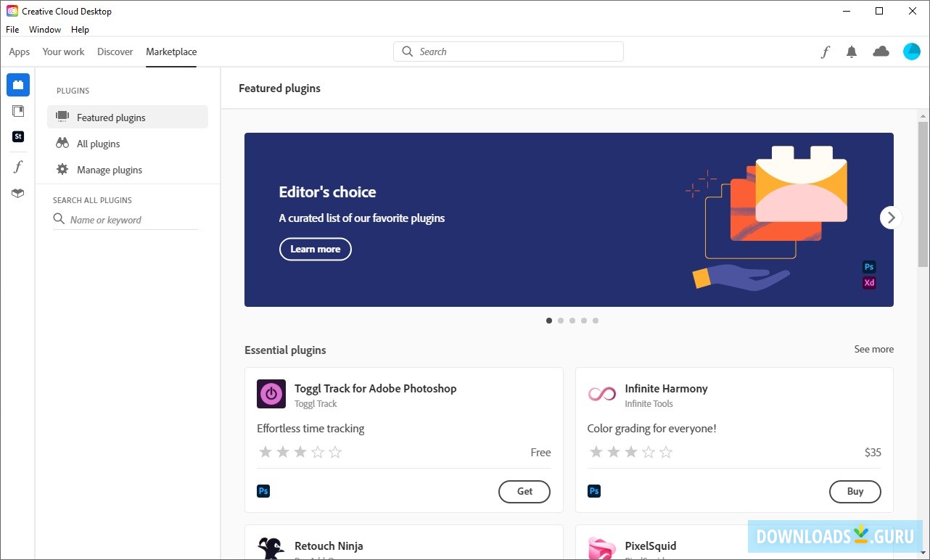Click the Infinite Harmony logo icon

point(601,394)
